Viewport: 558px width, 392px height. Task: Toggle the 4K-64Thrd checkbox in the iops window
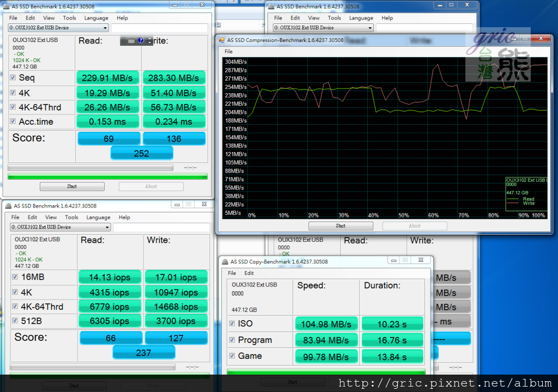click(x=15, y=307)
